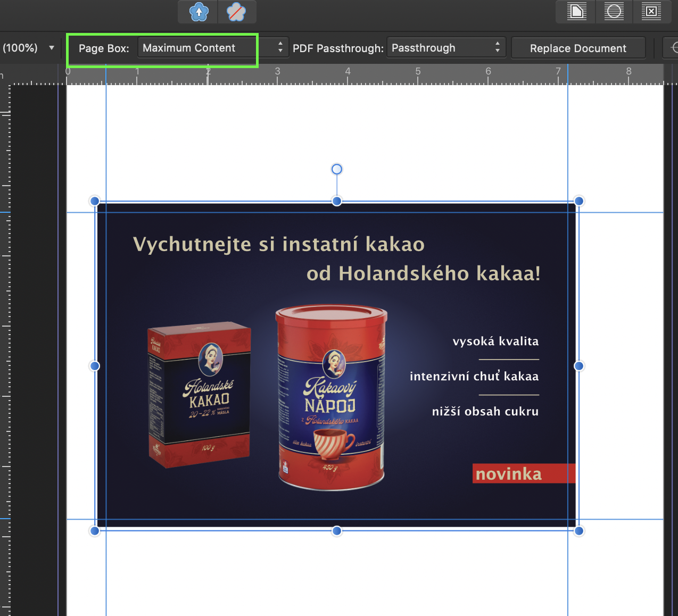Click the rotation handle above the selection
The width and height of the screenshot is (678, 616).
pos(337,169)
